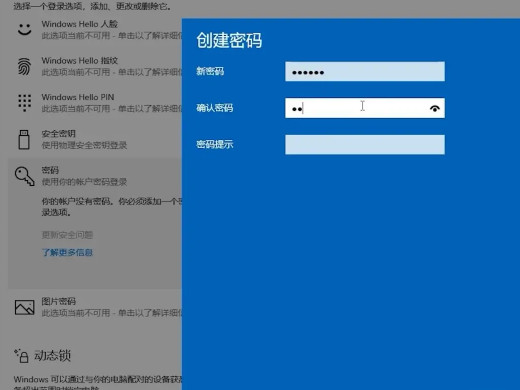Click the Windows Hello PIN keypad icon
The height and width of the screenshot is (390, 520).
24,103
